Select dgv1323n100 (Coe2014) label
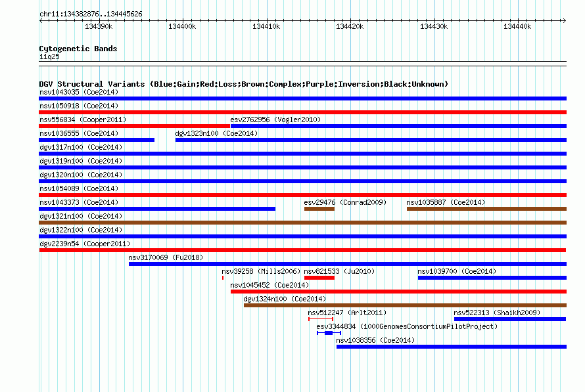 click(x=216, y=133)
